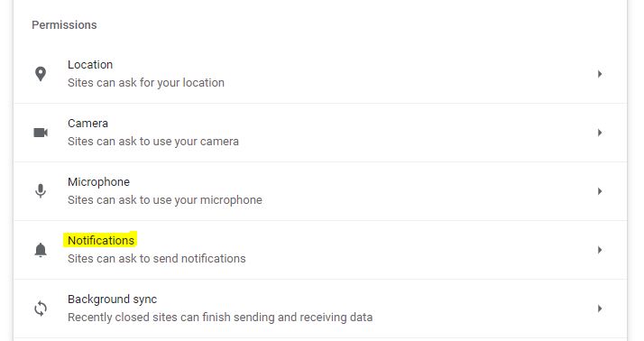Expand the Camera row arrow
644x341 pixels.
tap(600, 133)
